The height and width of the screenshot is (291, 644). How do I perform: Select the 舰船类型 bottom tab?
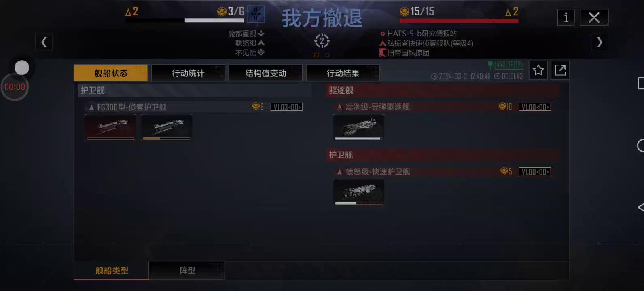coord(112,270)
